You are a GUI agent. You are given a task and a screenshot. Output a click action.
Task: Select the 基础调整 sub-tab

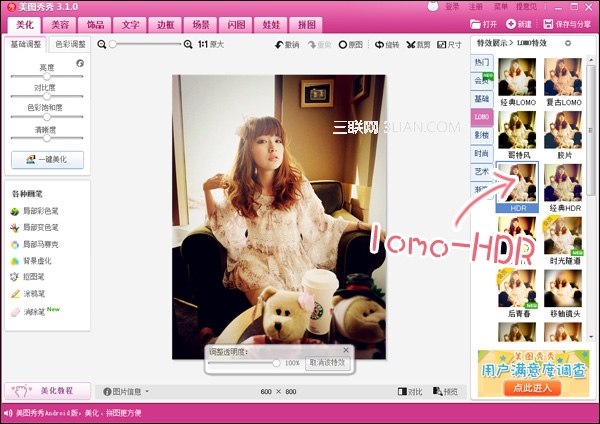tap(26, 44)
